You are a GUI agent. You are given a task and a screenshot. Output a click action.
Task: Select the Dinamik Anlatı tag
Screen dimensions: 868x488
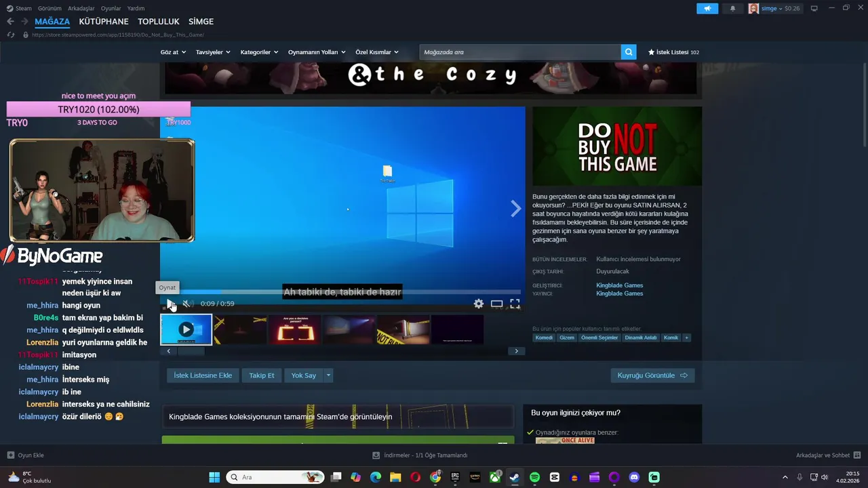pyautogui.click(x=641, y=338)
